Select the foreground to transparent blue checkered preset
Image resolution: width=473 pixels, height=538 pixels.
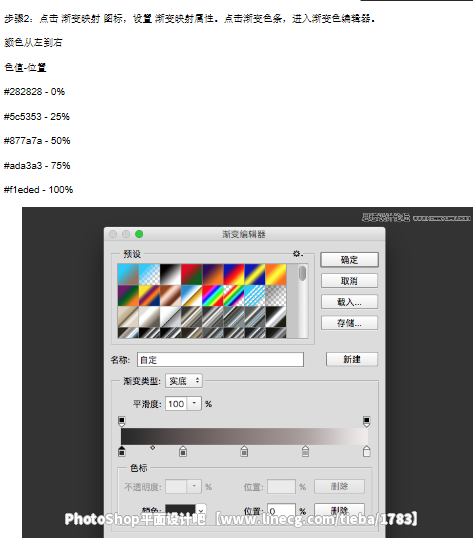(x=149, y=274)
